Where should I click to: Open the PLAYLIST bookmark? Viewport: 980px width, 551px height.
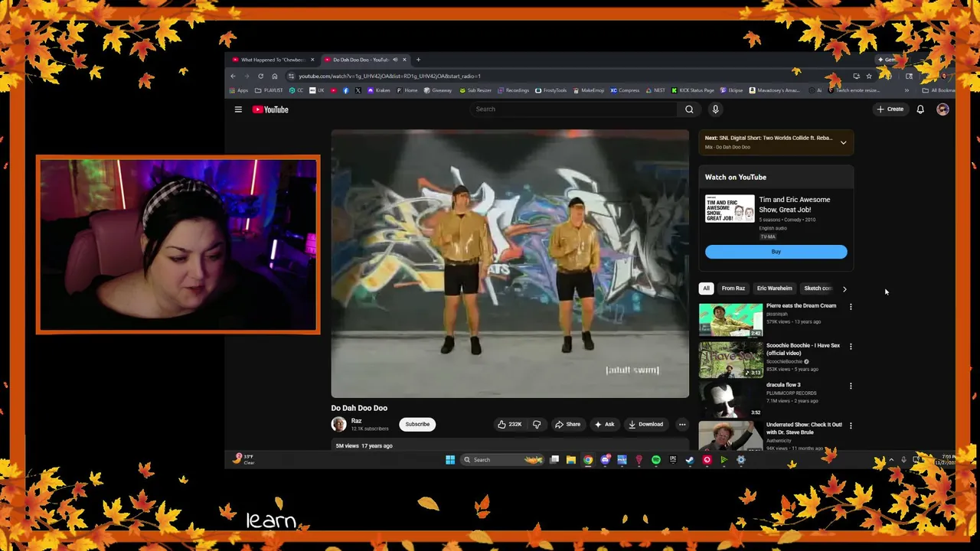[x=269, y=90]
